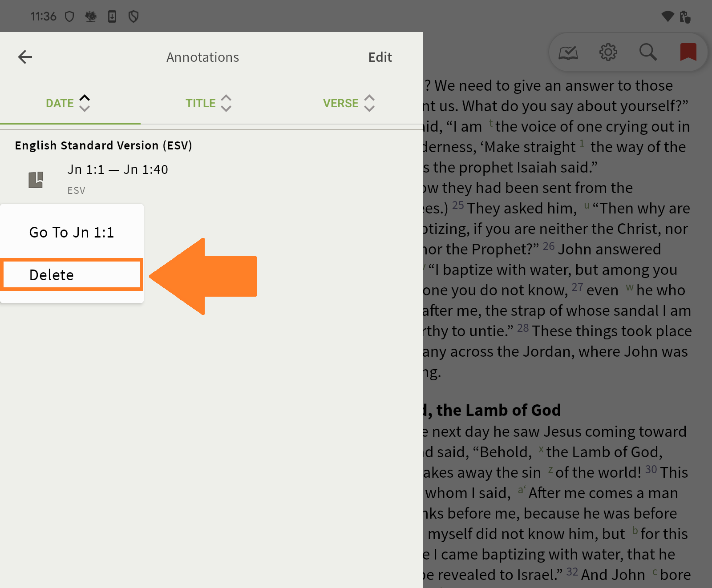The height and width of the screenshot is (588, 712).
Task: Tap the back arrow in Annotations
Action: 25,57
